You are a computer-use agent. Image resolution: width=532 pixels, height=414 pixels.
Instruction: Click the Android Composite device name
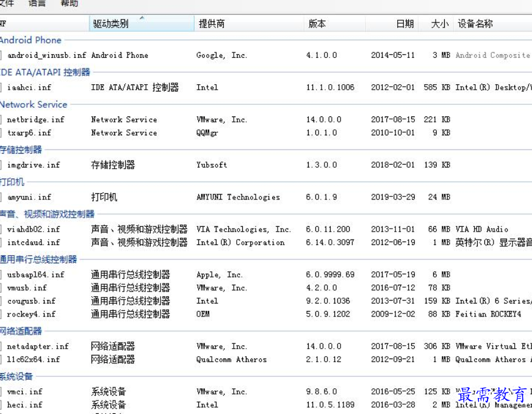pyautogui.click(x=492, y=55)
